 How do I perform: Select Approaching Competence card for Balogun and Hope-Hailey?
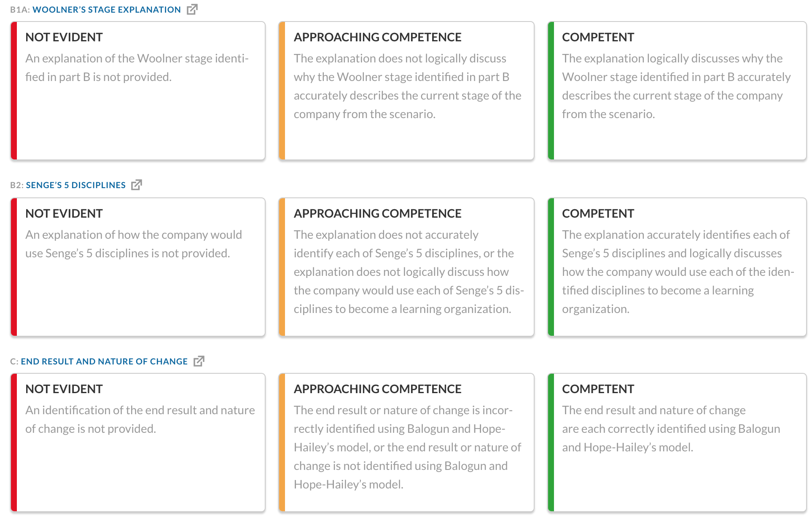[406, 442]
